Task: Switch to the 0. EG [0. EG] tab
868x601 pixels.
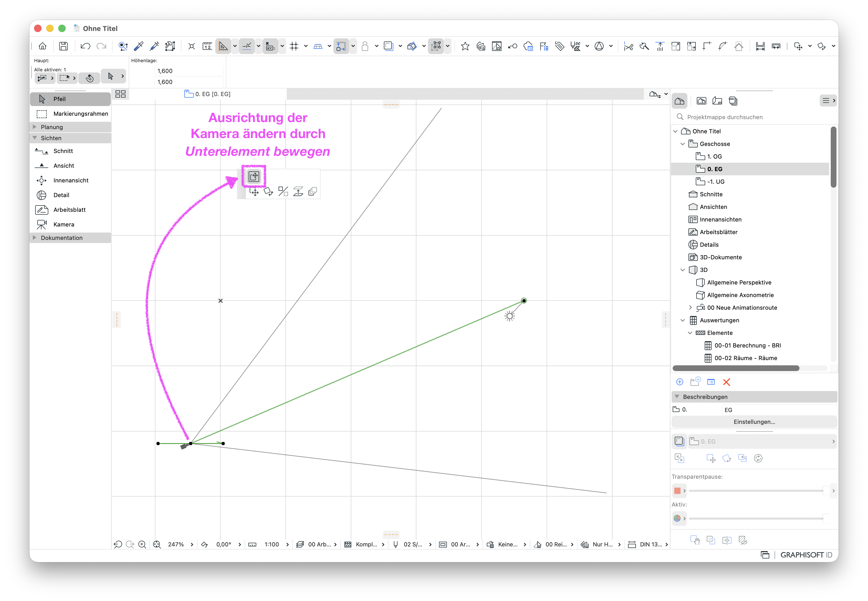Action: (x=208, y=94)
